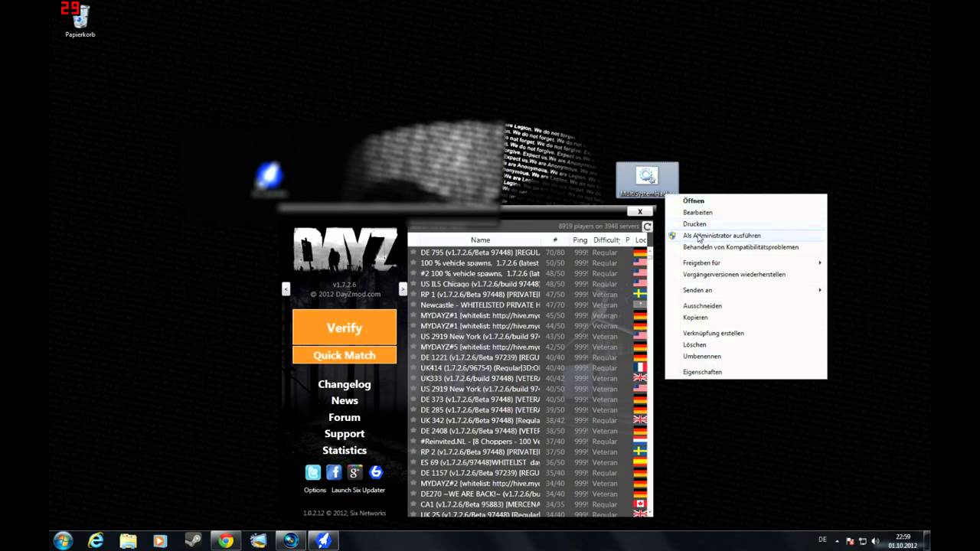
Task: Favorite the DE 795 server star
Action: [x=413, y=253]
